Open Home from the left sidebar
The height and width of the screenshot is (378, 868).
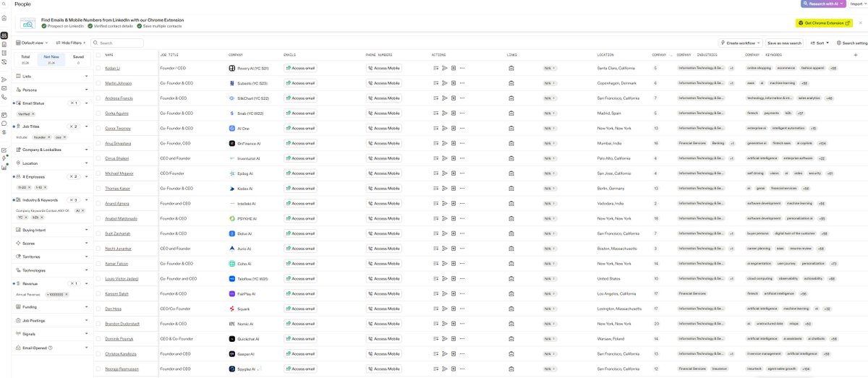tap(4, 18)
